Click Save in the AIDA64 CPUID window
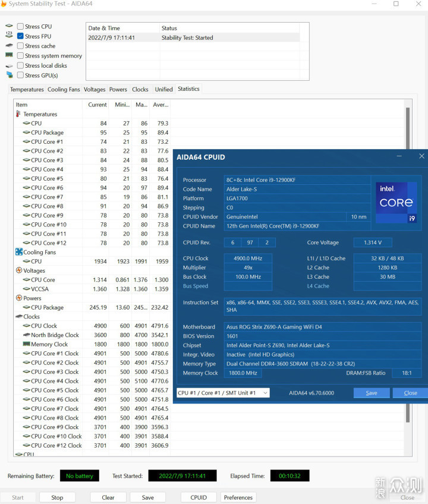The width and height of the screenshot is (428, 504). tap(372, 393)
